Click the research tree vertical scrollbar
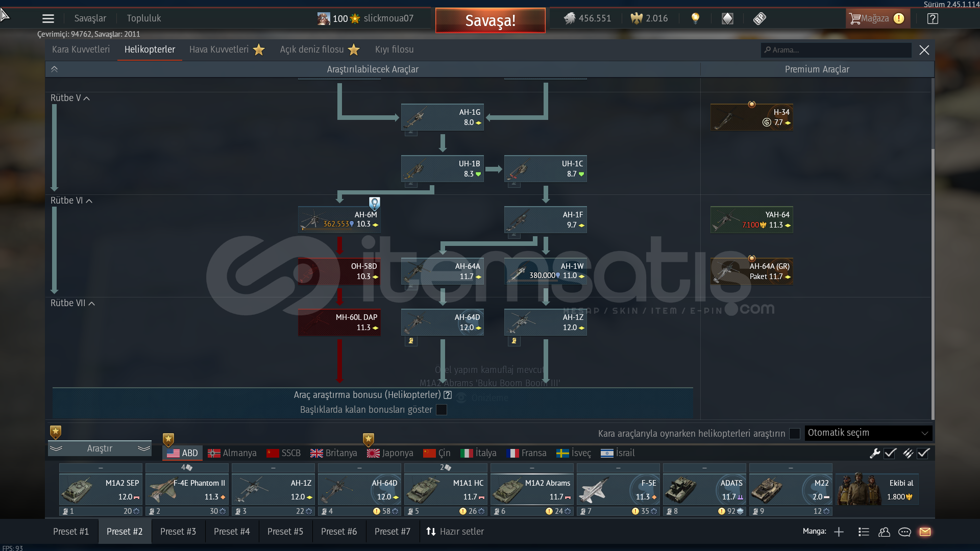Image resolution: width=980 pixels, height=551 pixels. [933, 283]
